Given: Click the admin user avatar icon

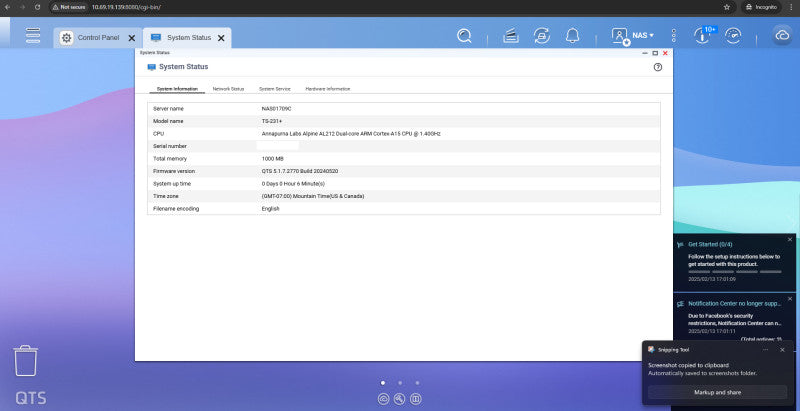Looking at the screenshot, I should click(x=620, y=36).
